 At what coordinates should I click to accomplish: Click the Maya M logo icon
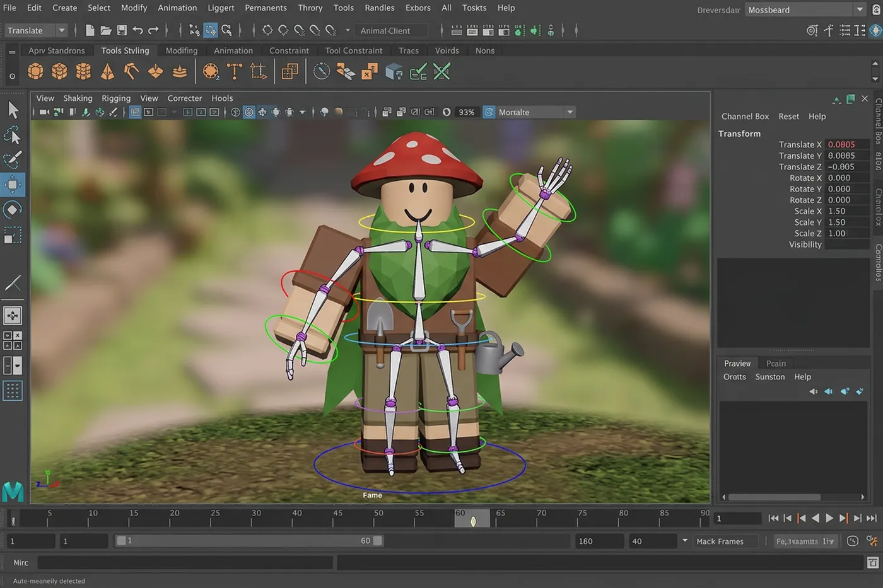click(x=13, y=491)
